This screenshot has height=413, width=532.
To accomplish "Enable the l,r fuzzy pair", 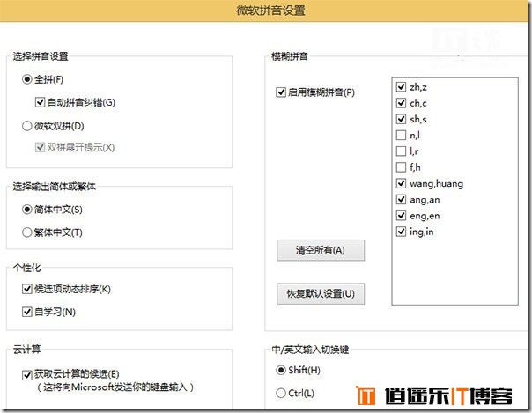I will tap(401, 151).
